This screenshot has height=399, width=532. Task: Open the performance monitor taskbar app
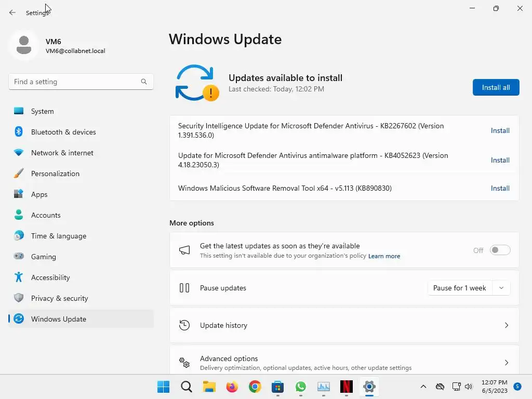point(323,387)
